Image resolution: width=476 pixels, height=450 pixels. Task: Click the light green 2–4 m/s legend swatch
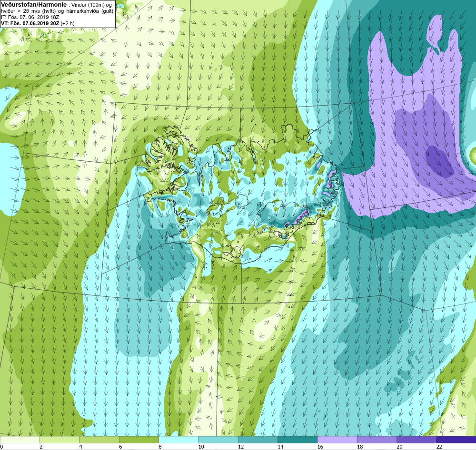pyautogui.click(x=59, y=440)
